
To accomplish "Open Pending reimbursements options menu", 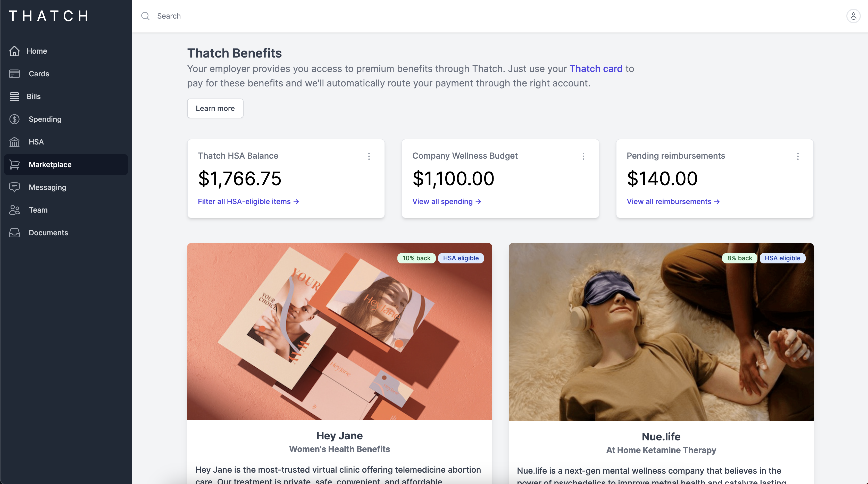I will (x=798, y=156).
